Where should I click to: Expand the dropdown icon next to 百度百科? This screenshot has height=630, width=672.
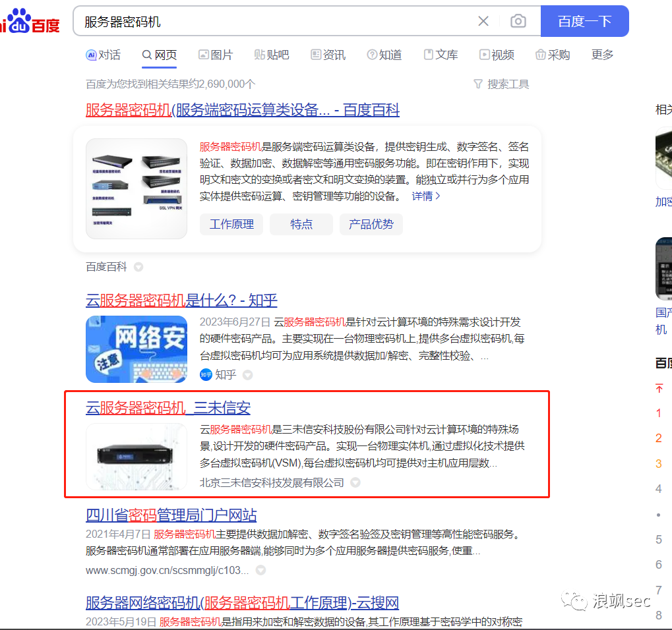pos(138,267)
